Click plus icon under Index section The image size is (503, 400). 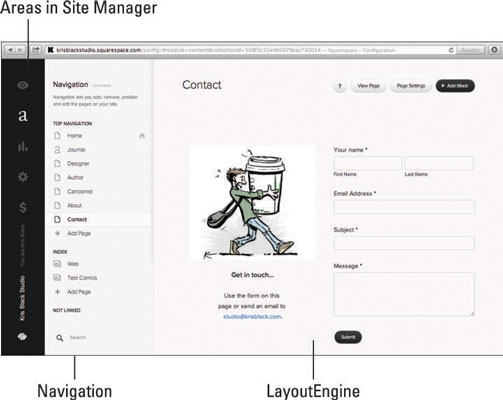pyautogui.click(x=57, y=292)
